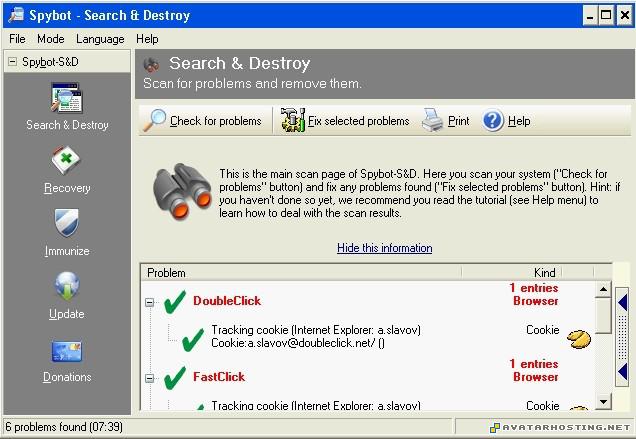
Task: Select the Cookie:a.slavov@doubleclick.net/ entry text
Action: 298,343
